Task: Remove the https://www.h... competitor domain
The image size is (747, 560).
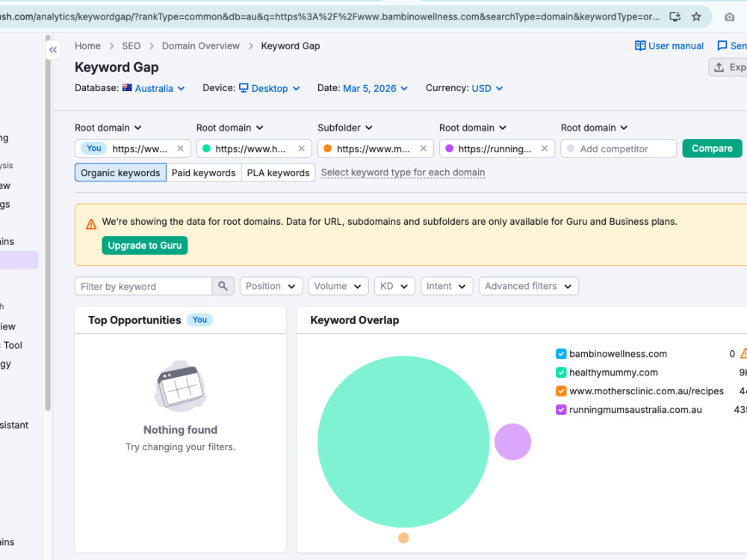Action: pyautogui.click(x=302, y=149)
